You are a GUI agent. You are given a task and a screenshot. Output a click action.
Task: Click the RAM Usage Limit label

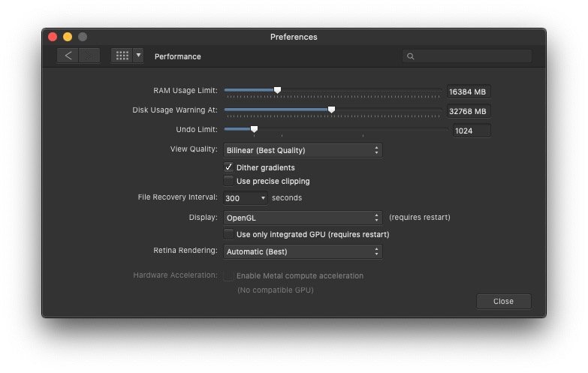pos(185,91)
